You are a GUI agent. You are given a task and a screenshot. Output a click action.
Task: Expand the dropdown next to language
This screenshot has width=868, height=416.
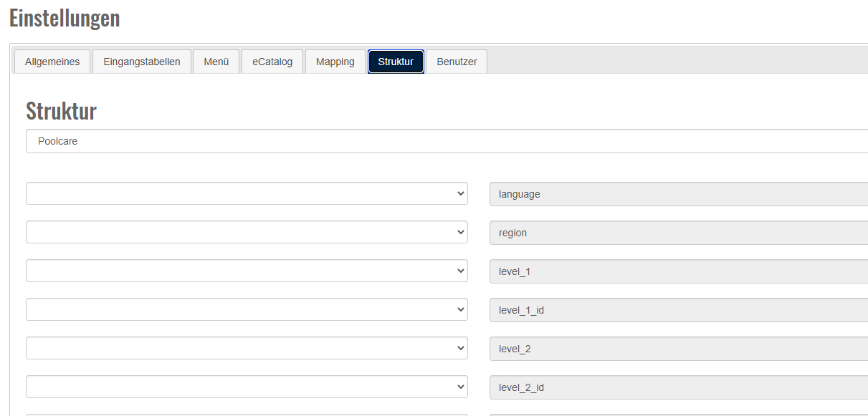click(247, 193)
